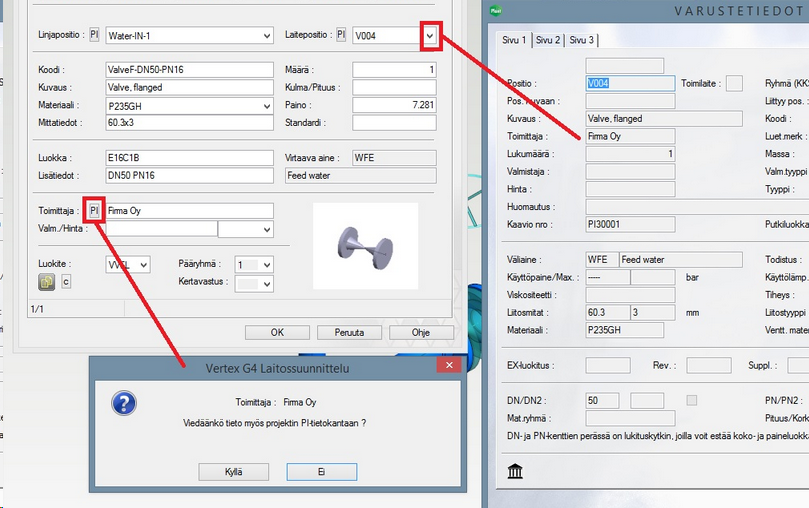
Task: Click the empty Viskositeetti field
Action: click(x=630, y=295)
